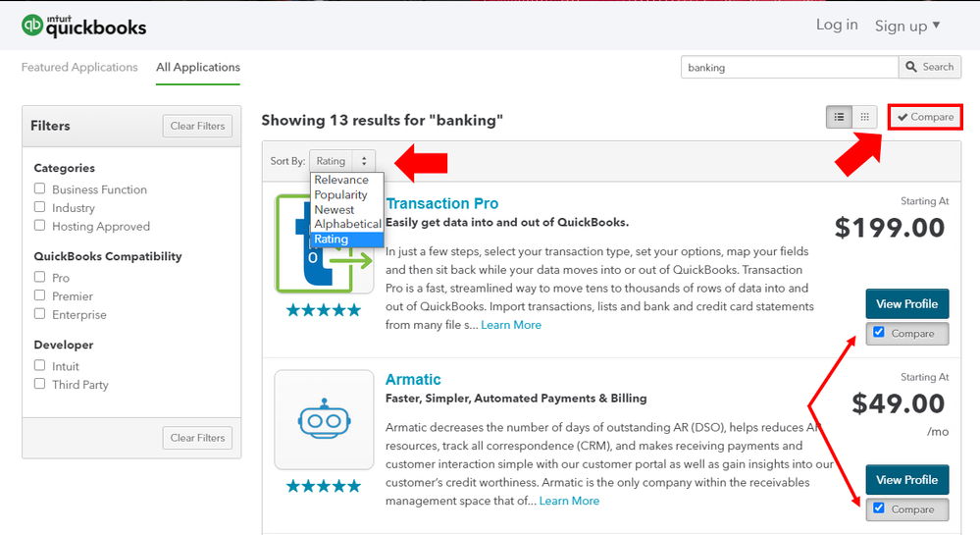Open the Sort By dropdown
980x535 pixels.
pyautogui.click(x=342, y=161)
